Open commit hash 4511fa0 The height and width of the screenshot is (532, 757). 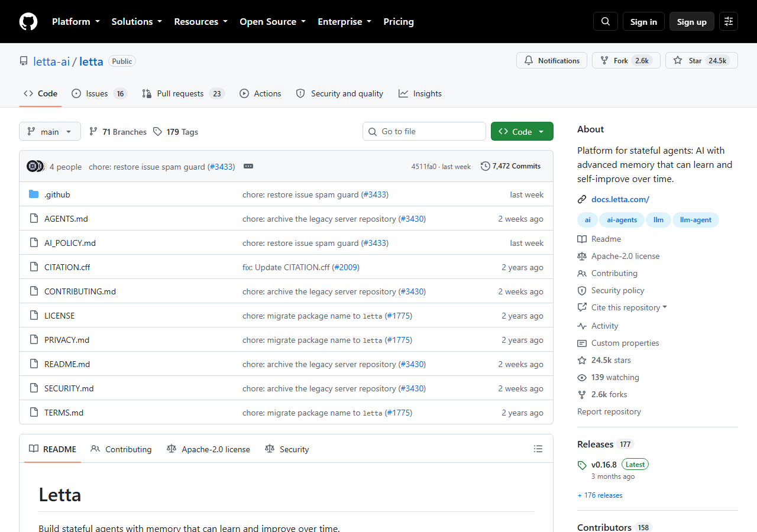pyautogui.click(x=423, y=167)
